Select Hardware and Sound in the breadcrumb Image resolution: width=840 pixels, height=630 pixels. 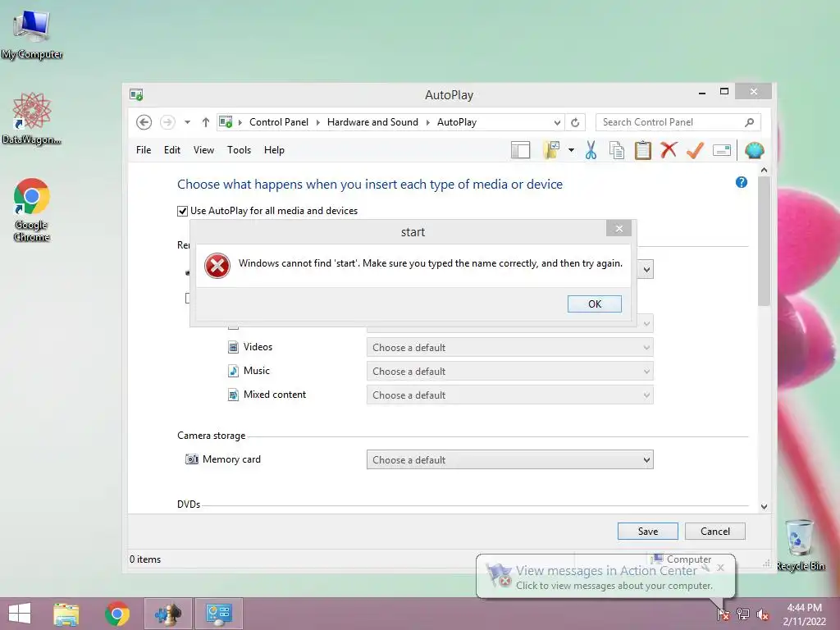click(372, 122)
